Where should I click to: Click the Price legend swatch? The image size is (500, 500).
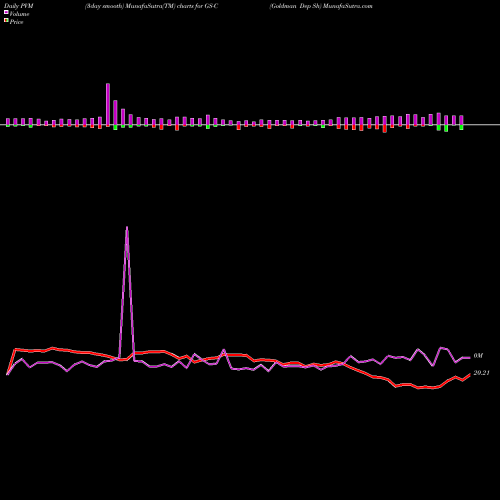pyautogui.click(x=6, y=21)
